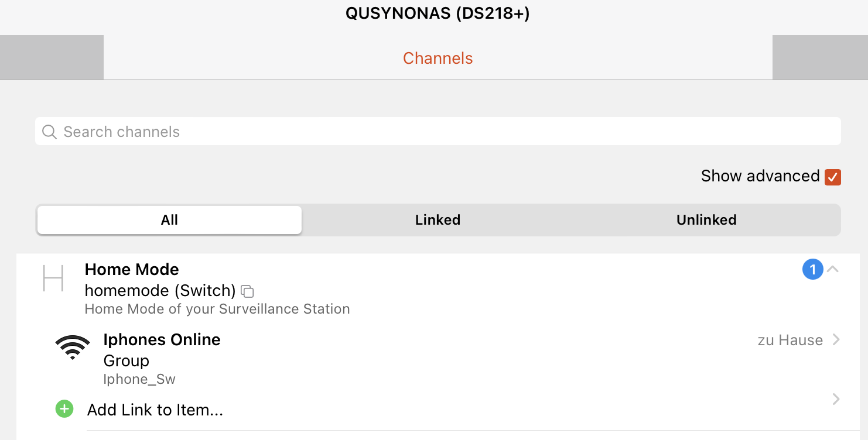Switch to the Channels tab
Screen dimensions: 868x440
click(438, 58)
